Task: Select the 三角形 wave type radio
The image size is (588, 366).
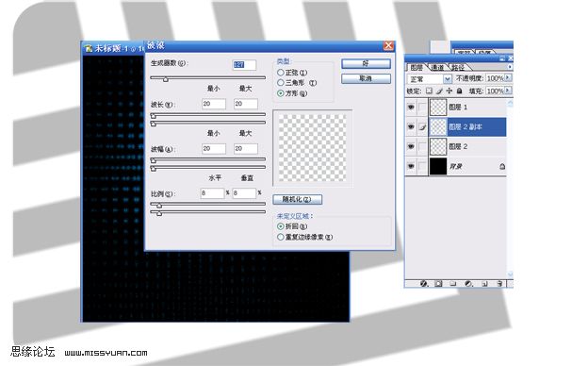Action: coord(281,83)
